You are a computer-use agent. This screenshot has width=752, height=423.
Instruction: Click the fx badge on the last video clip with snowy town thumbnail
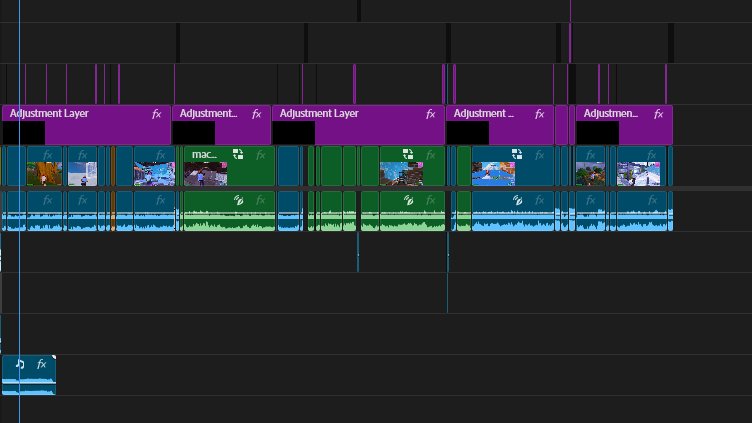pos(651,155)
